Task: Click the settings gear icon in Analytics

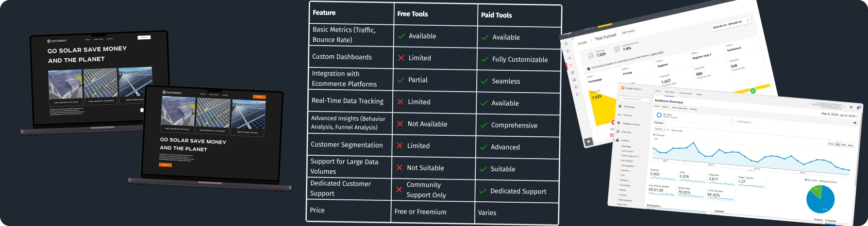Action: pos(851,107)
